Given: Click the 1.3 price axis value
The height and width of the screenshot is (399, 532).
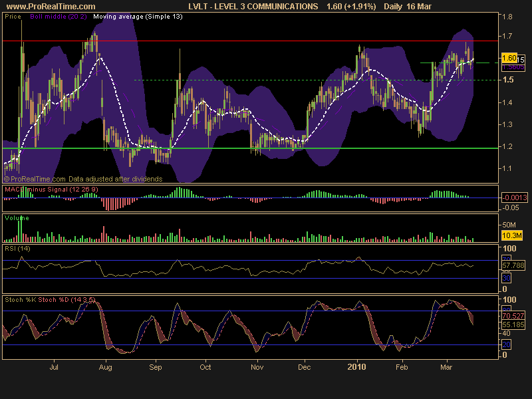Looking at the screenshot, I should point(507,124).
